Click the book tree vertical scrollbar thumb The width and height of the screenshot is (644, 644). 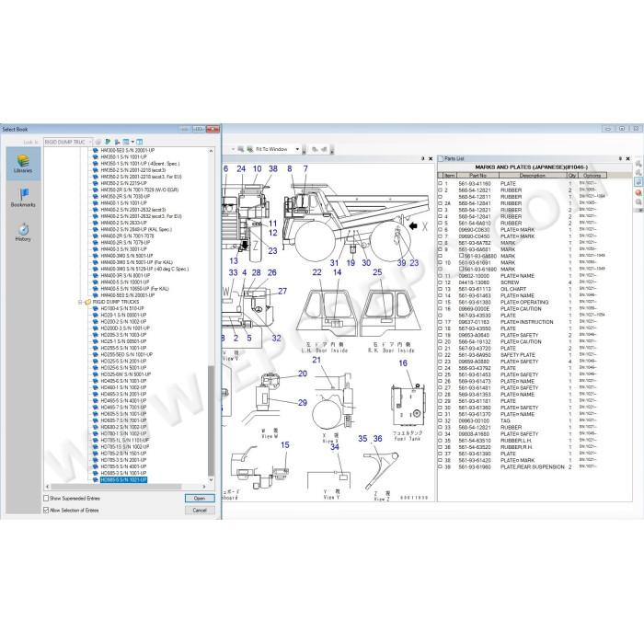point(211,420)
